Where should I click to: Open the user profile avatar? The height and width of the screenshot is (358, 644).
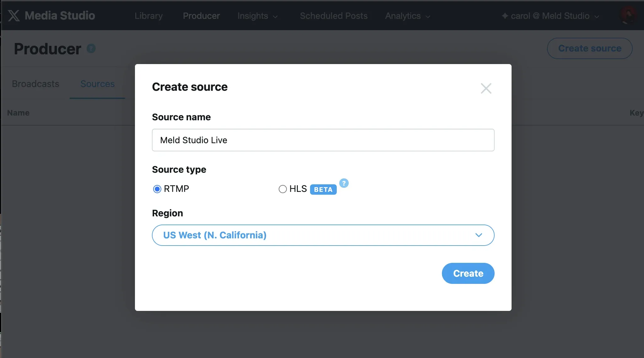(x=629, y=15)
